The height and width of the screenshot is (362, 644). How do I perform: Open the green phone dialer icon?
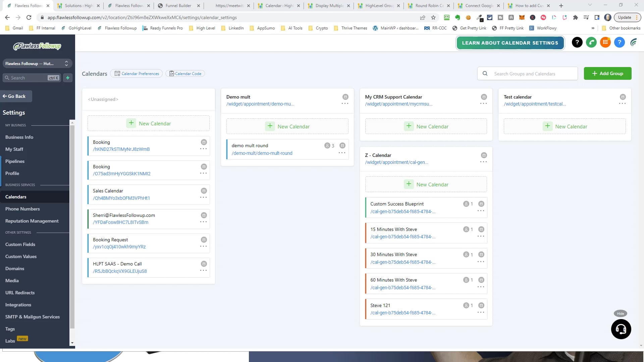tap(591, 43)
